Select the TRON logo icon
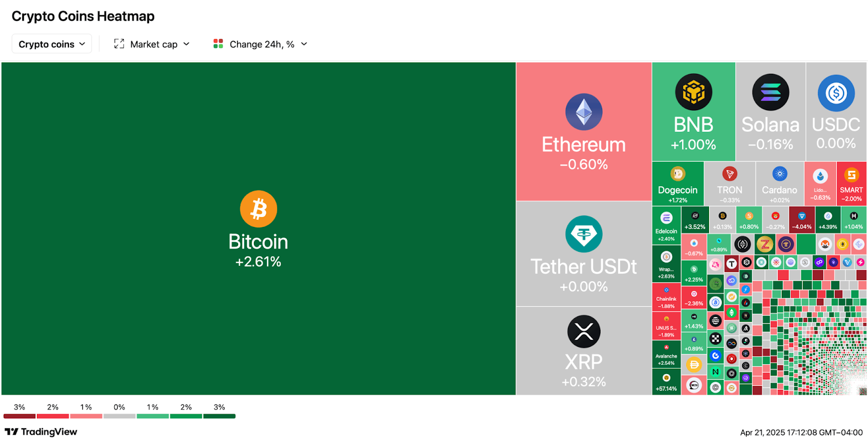Viewport: 868px width, 444px height. click(x=730, y=174)
